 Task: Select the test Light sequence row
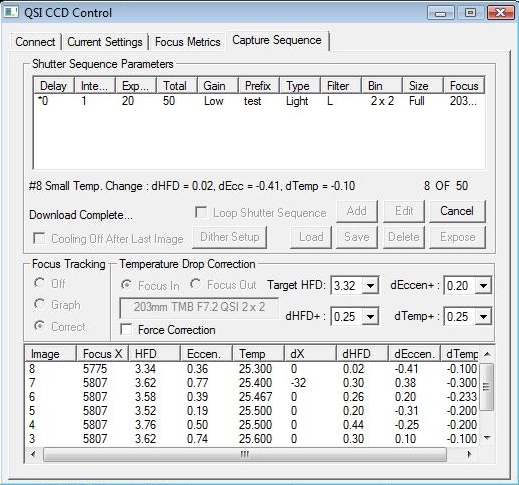pyautogui.click(x=258, y=101)
